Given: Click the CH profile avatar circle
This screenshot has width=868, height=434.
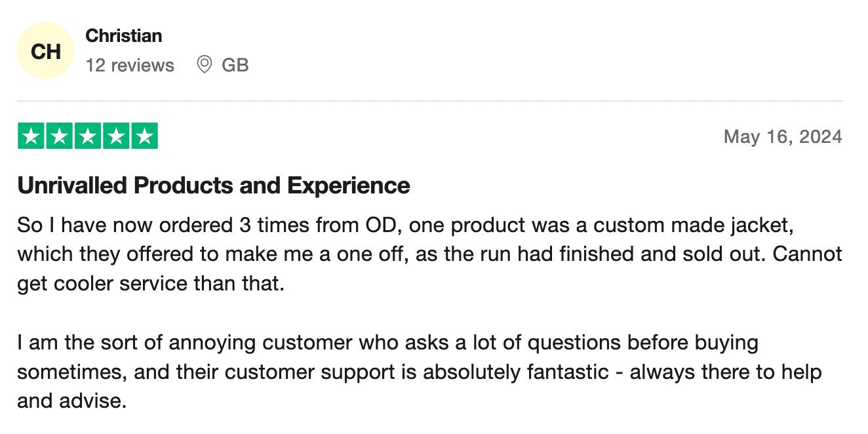Looking at the screenshot, I should (x=46, y=51).
